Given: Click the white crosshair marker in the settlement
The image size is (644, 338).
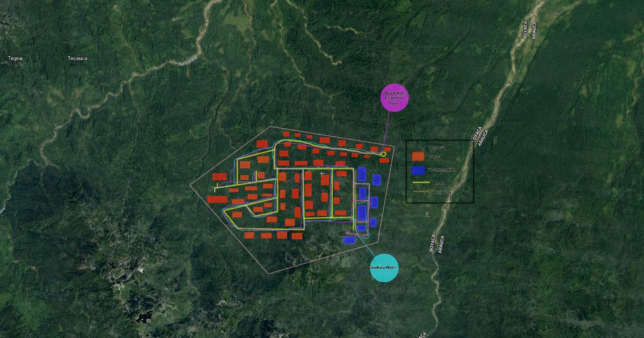Looking at the screenshot, I should click(322, 174).
